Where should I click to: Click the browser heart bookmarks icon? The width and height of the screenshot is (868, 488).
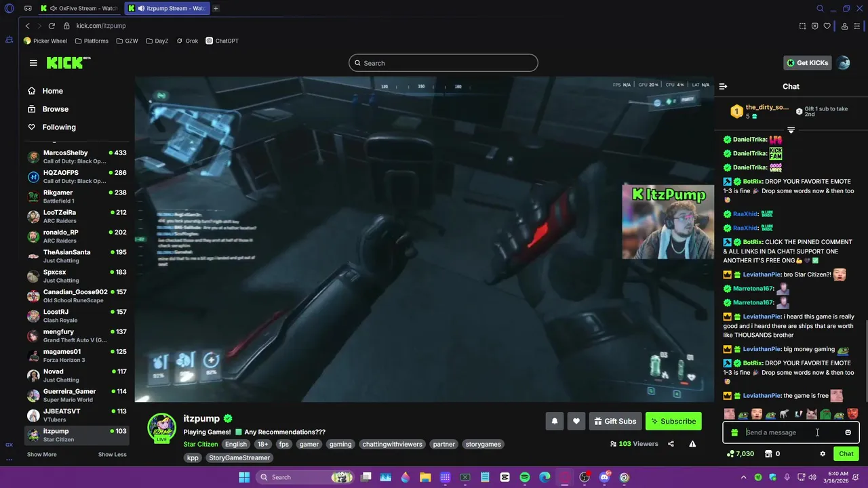coord(827,26)
